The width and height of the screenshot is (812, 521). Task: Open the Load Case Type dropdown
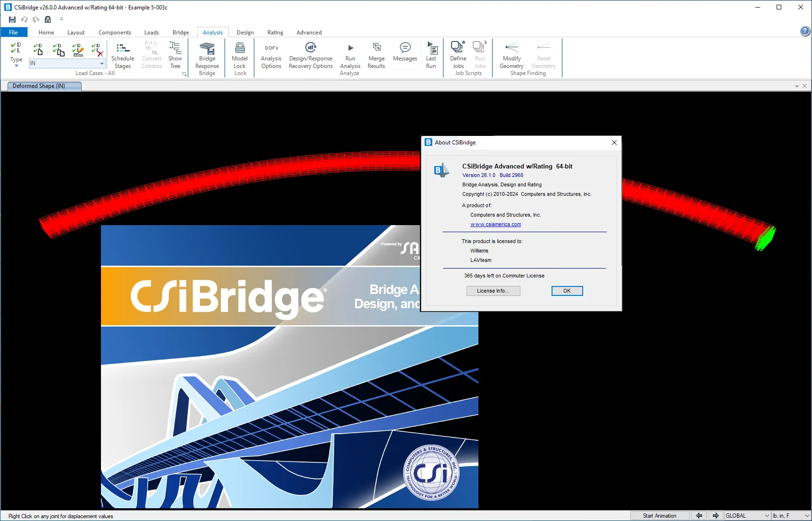[16, 54]
